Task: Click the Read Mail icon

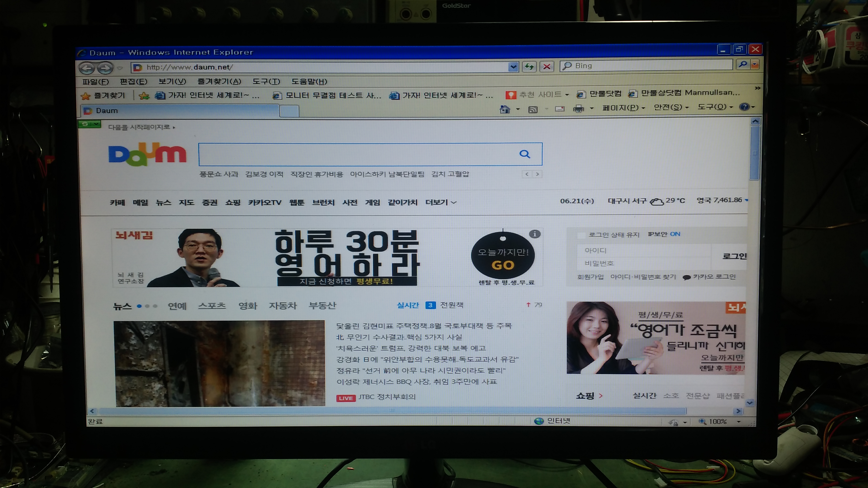Action: tap(559, 109)
